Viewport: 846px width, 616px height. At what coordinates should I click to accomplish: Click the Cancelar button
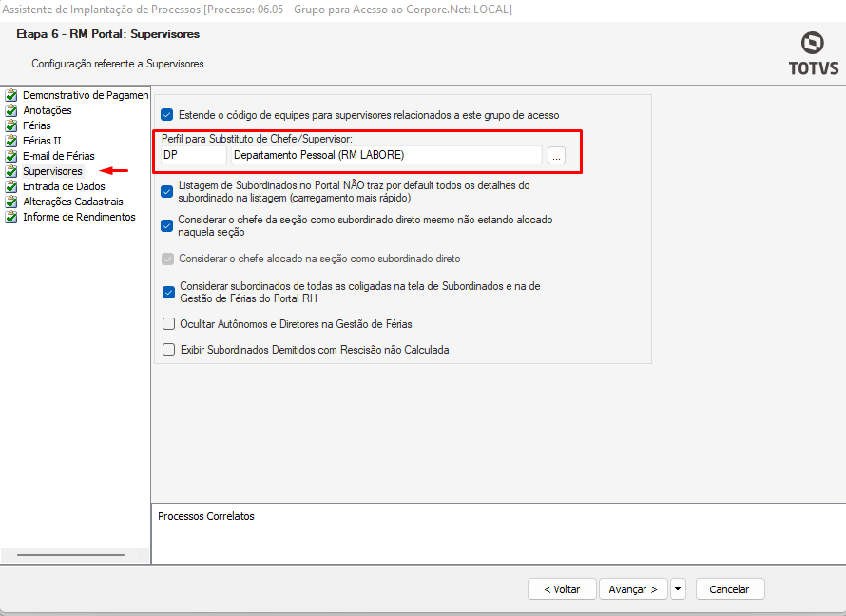tap(729, 589)
